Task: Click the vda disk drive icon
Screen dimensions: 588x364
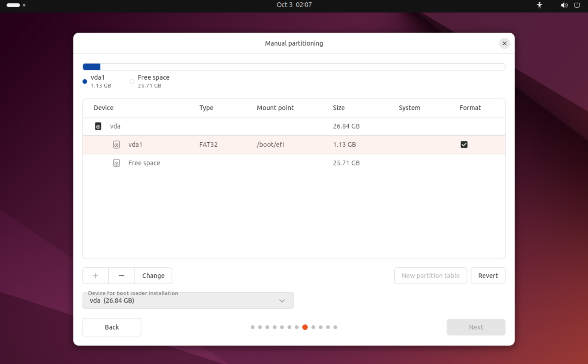Action: (x=98, y=126)
